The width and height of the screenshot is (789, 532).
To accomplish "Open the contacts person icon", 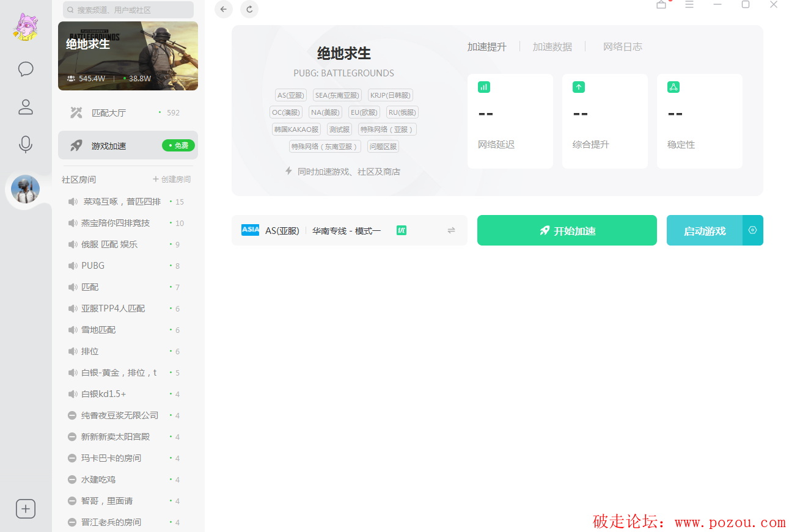I will pos(26,107).
